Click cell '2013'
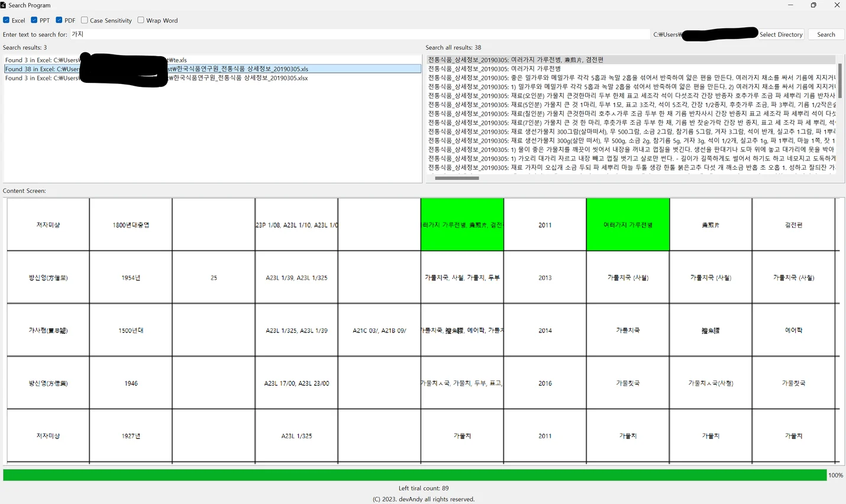 545,277
